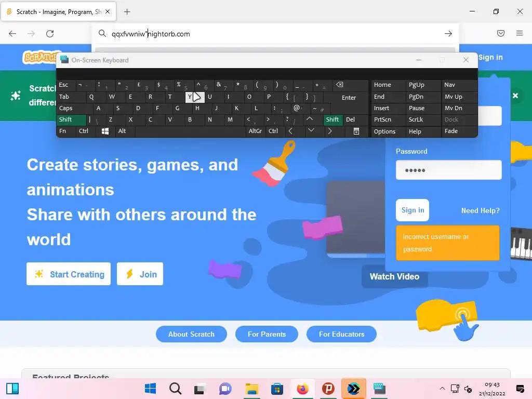Screen dimensions: 532x399
Task: Open the notifications icon in taskbar
Action: click(520, 389)
